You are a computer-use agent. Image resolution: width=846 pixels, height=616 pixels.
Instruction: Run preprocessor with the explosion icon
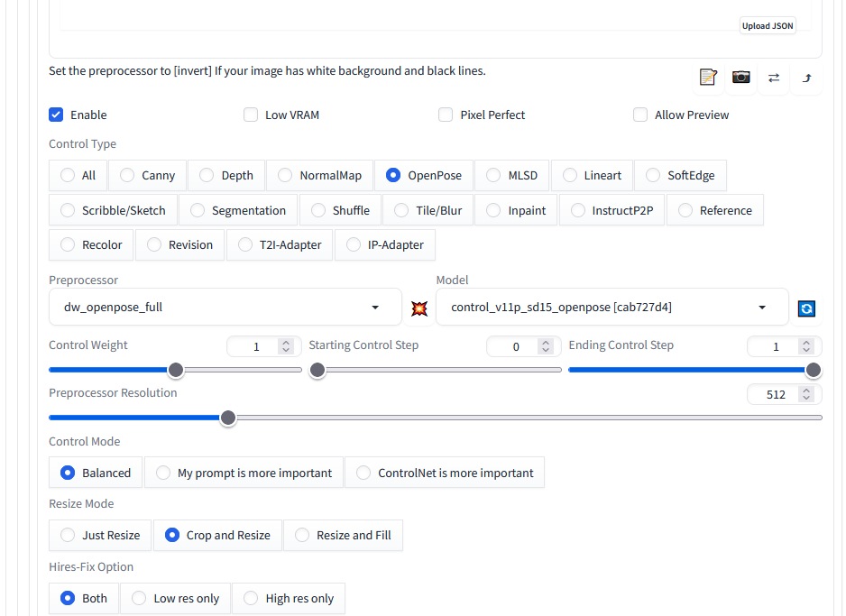click(x=419, y=308)
